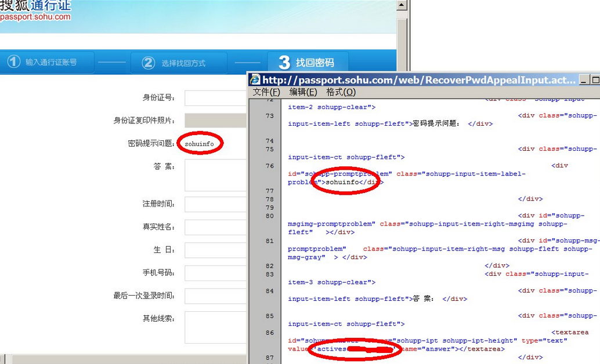600x364 pixels.
Task: Click the editor scrollbar down arrow
Action: coord(598,359)
